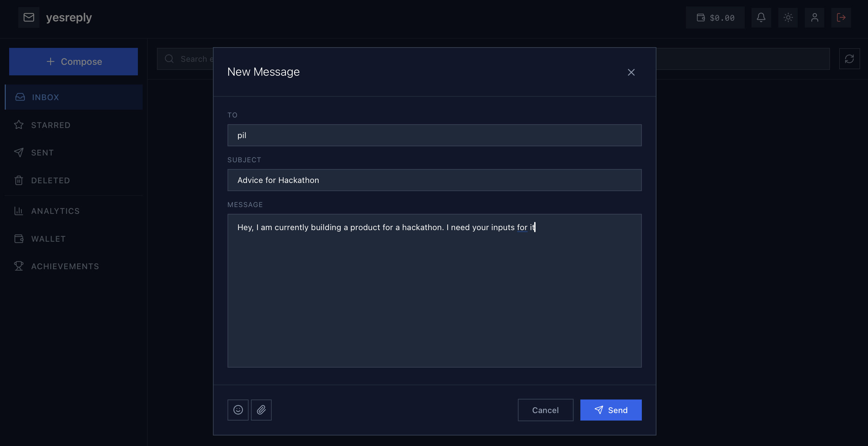The height and width of the screenshot is (446, 868).
Task: Click into the Message text area
Action: (434, 291)
